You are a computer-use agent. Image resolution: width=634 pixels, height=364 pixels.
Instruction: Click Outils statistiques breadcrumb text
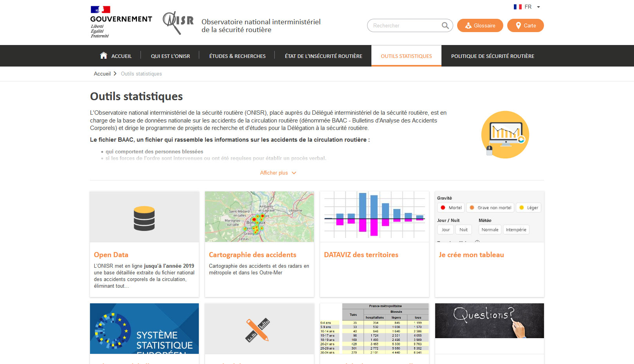pos(141,74)
